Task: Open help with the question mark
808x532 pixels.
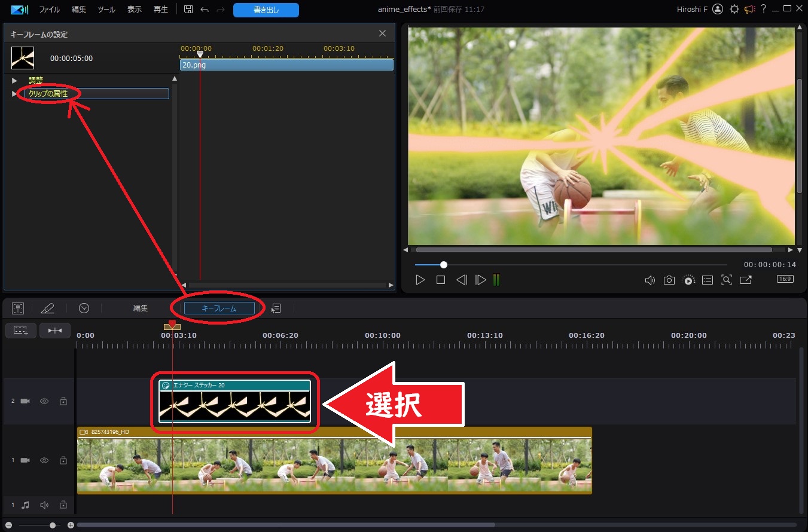Action: pos(764,9)
